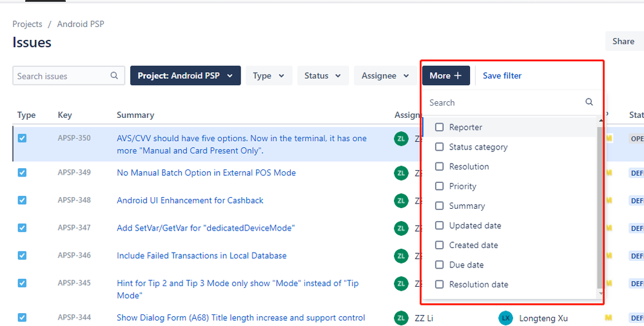644x326 pixels.
Task: Check the Priority filter option
Action: 440,186
